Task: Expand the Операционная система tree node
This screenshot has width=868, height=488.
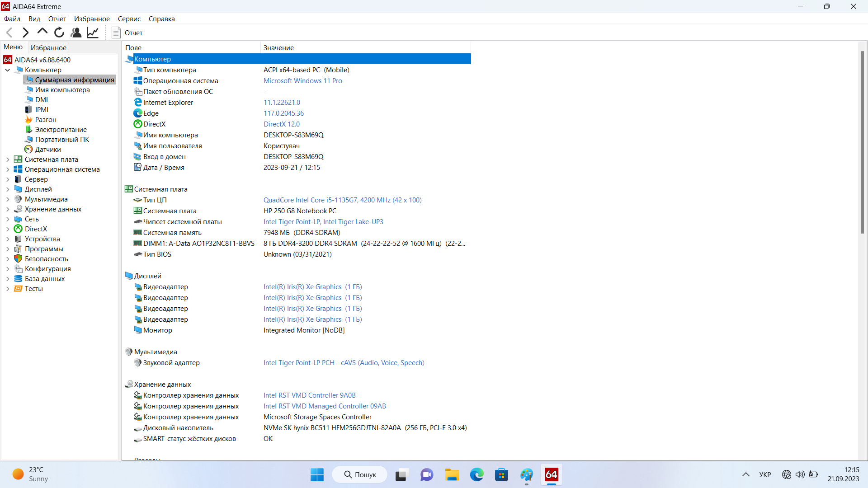Action: point(8,169)
